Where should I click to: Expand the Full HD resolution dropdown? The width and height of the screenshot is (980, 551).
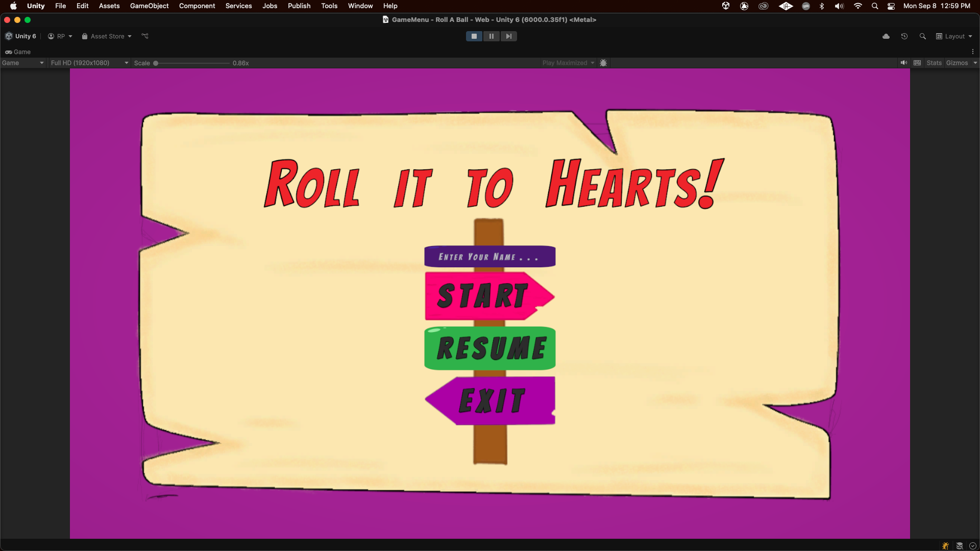click(89, 63)
